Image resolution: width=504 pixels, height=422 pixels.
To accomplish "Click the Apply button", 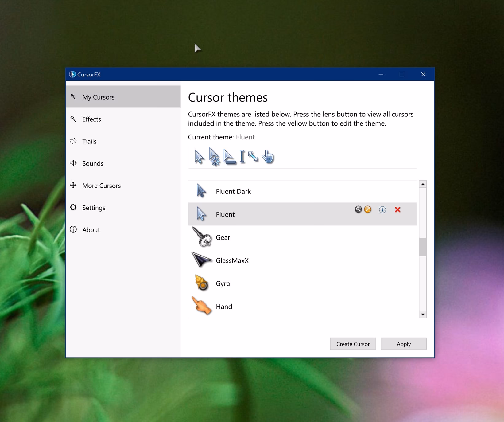I will [404, 344].
